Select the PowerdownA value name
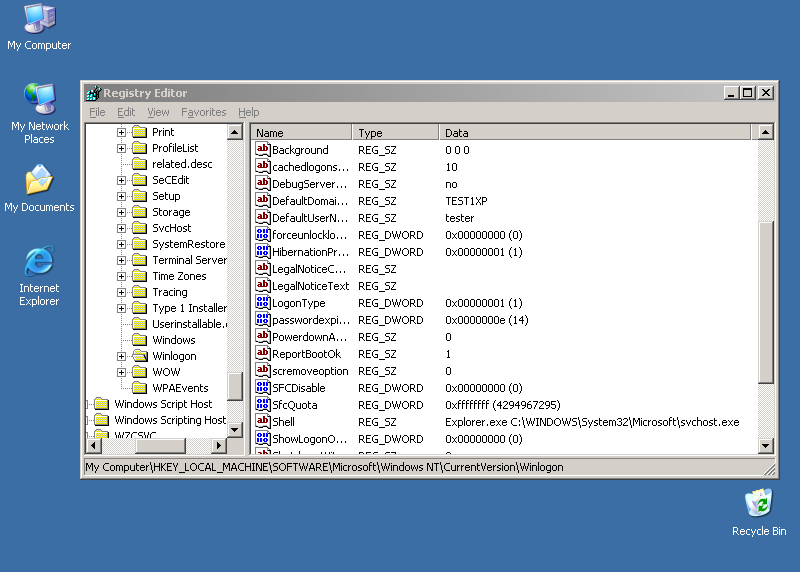This screenshot has height=572, width=800. pyautogui.click(x=309, y=337)
